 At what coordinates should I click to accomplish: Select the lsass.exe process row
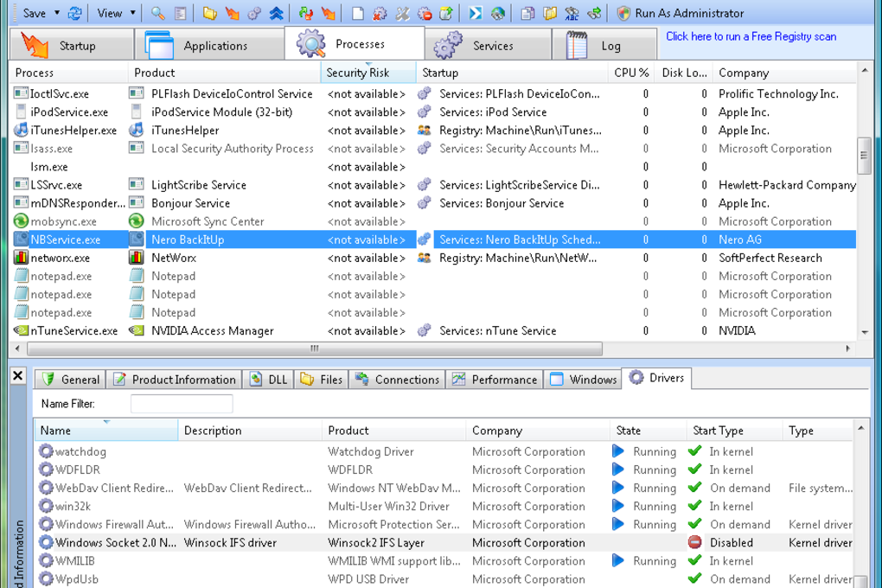coord(433,149)
